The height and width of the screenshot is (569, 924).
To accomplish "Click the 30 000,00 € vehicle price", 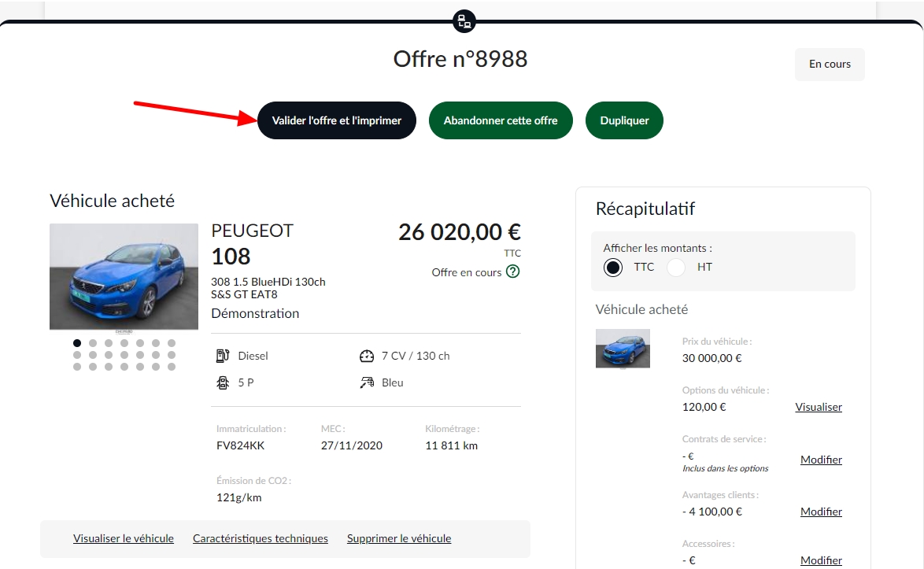I will 711,358.
